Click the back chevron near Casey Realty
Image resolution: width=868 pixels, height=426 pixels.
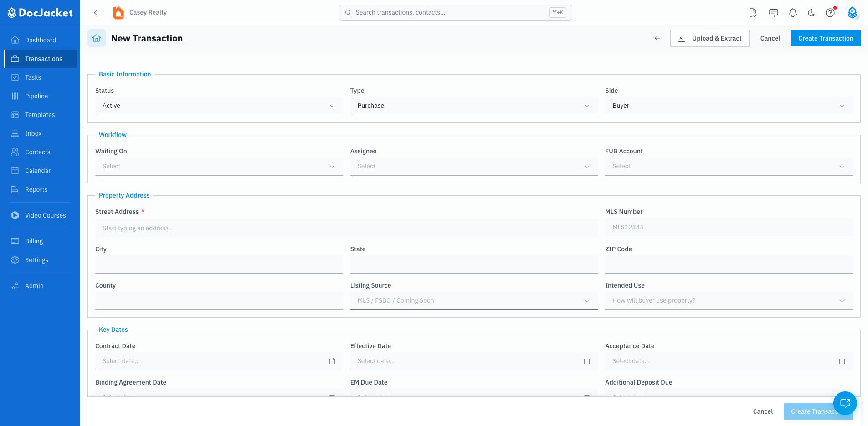pos(96,13)
